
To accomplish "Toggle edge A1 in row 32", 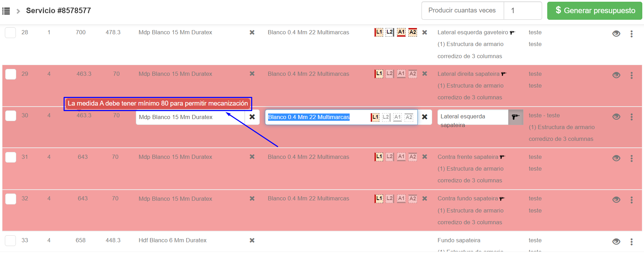I will pyautogui.click(x=401, y=198).
